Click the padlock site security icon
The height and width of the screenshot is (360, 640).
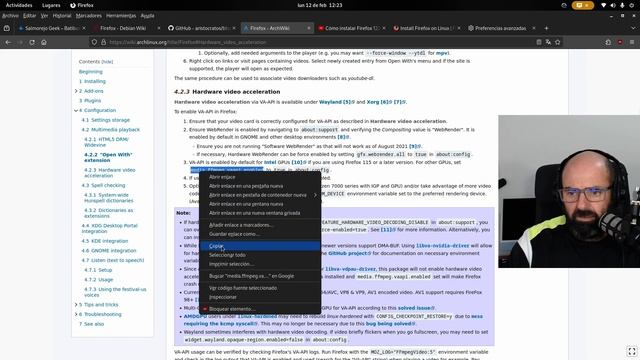point(103,42)
